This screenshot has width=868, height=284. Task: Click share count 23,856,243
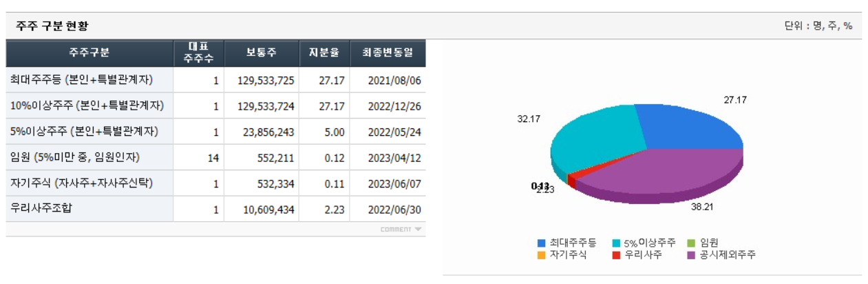pos(268,132)
